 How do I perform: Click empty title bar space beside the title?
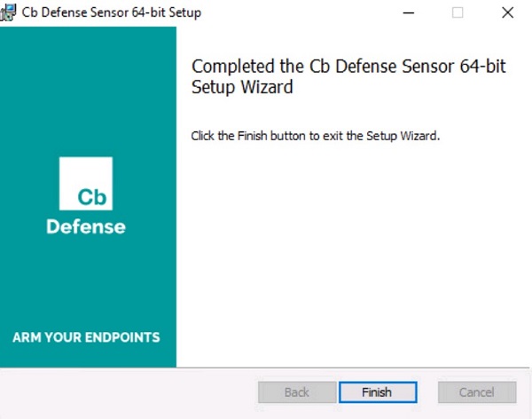[x=293, y=12]
